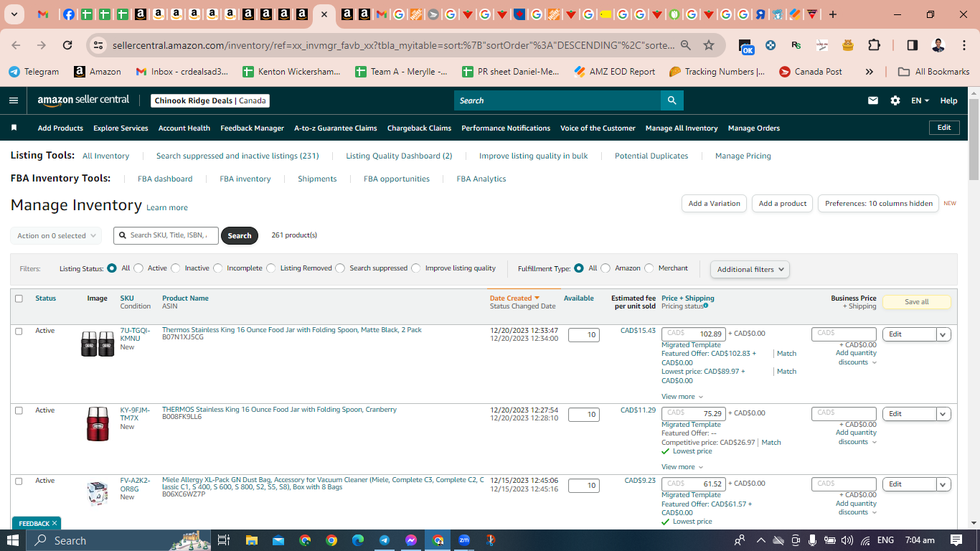Viewport: 980px width, 551px height.
Task: Open the Action on 0 selected dropdown
Action: [56, 235]
